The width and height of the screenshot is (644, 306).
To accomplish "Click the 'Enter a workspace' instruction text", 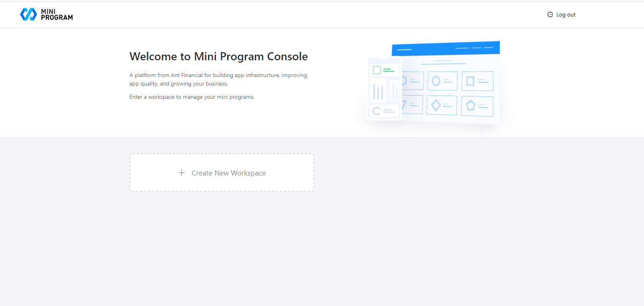I will [x=192, y=97].
